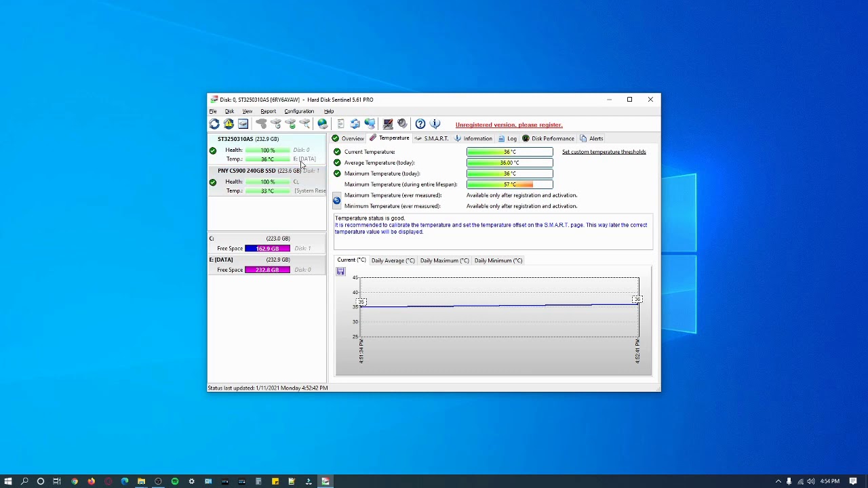868x488 pixels.
Task: Show the Daily Maximum (°C) graph tab
Action: [444, 260]
